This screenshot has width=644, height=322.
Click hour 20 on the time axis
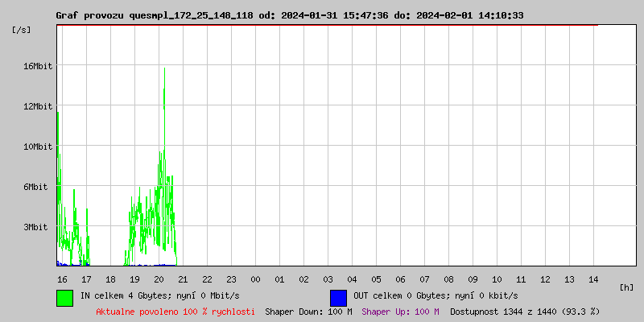(159, 279)
